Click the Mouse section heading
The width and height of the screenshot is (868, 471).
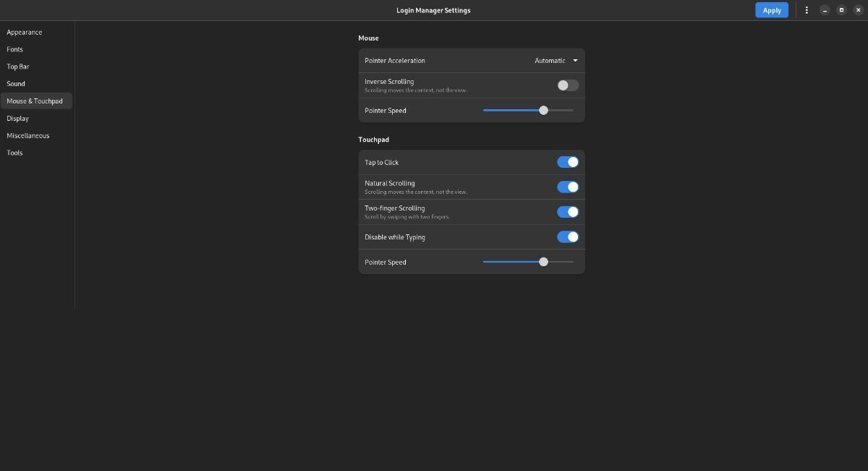(368, 38)
